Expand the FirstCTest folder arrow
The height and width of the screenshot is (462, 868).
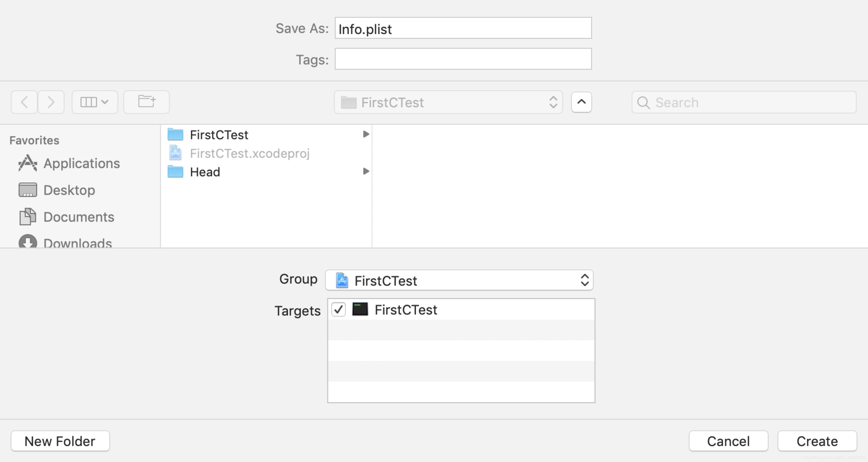366,134
